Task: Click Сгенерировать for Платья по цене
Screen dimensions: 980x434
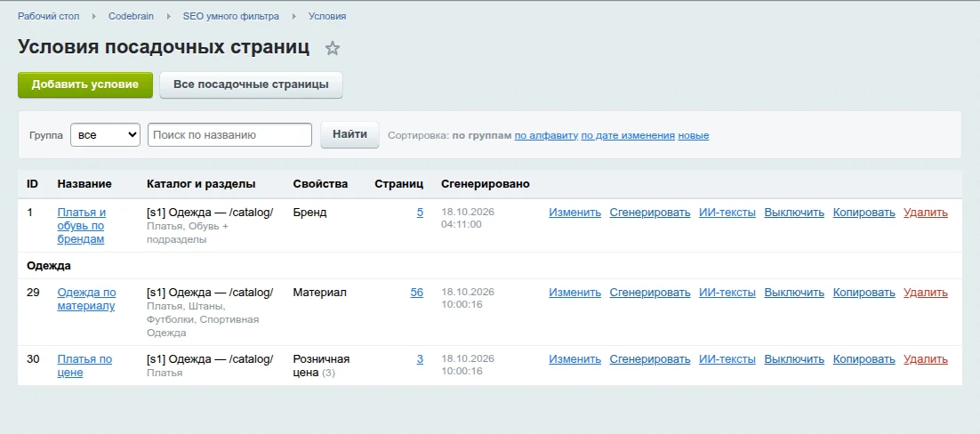Action: click(650, 359)
